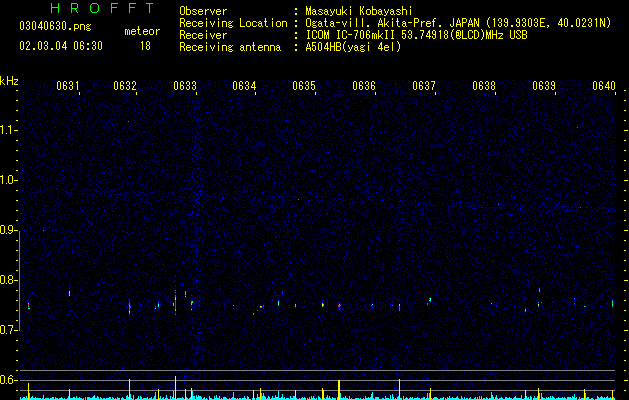Click the 0638 time marker
629x400 pixels.
click(484, 85)
